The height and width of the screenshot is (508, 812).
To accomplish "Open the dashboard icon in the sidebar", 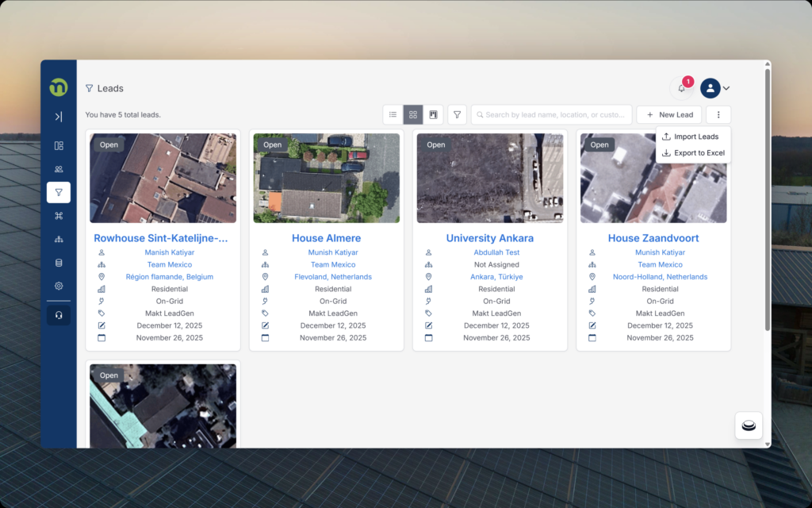I will click(59, 146).
